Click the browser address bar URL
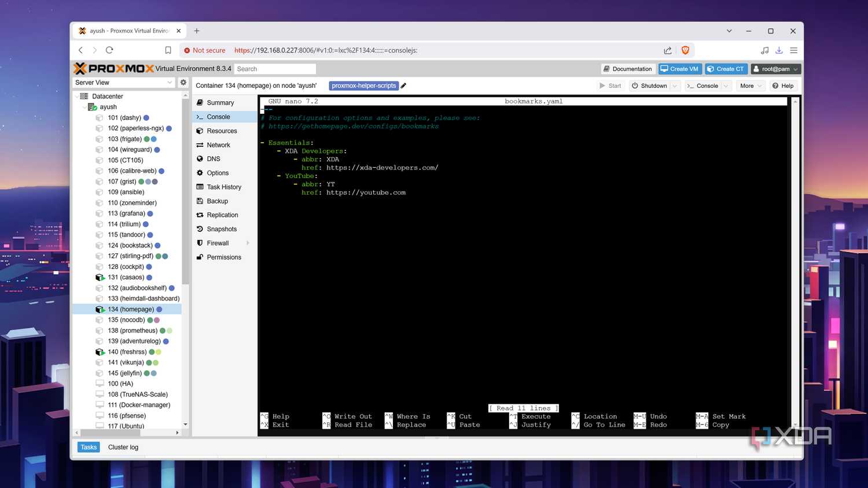Image resolution: width=868 pixels, height=488 pixels. click(326, 50)
